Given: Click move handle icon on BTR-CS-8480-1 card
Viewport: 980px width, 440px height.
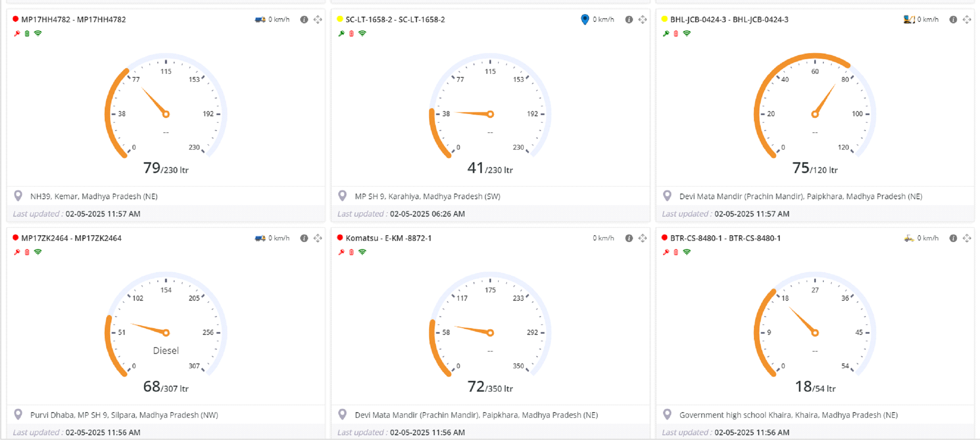Looking at the screenshot, I should point(967,238).
